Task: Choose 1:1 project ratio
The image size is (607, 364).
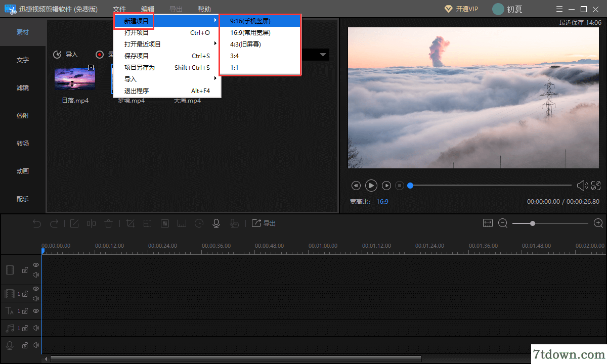Action: click(261, 67)
